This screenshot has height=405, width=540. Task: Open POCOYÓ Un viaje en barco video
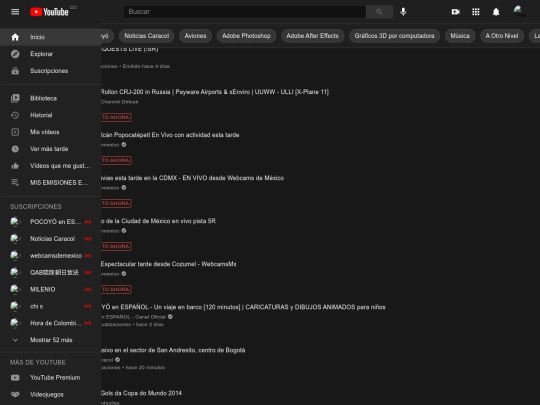click(x=243, y=307)
